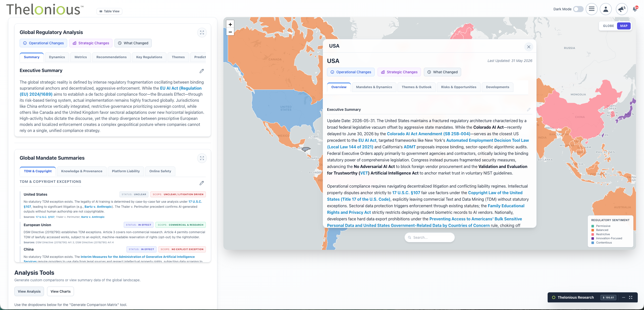
Task: Open the ADMT link in USA summary
Action: tap(410, 147)
